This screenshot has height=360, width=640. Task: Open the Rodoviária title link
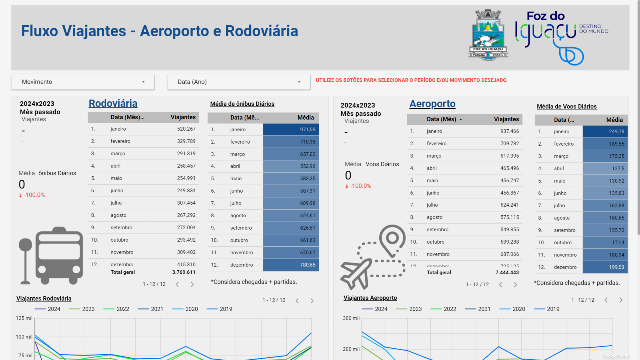pyautogui.click(x=113, y=103)
